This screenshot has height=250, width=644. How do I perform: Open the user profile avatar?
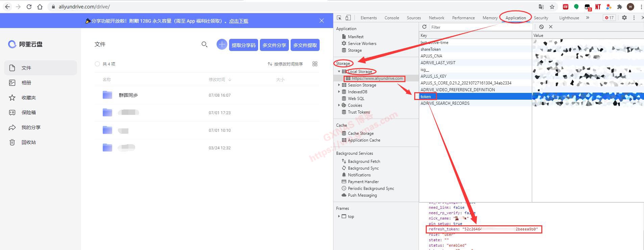(x=630, y=7)
